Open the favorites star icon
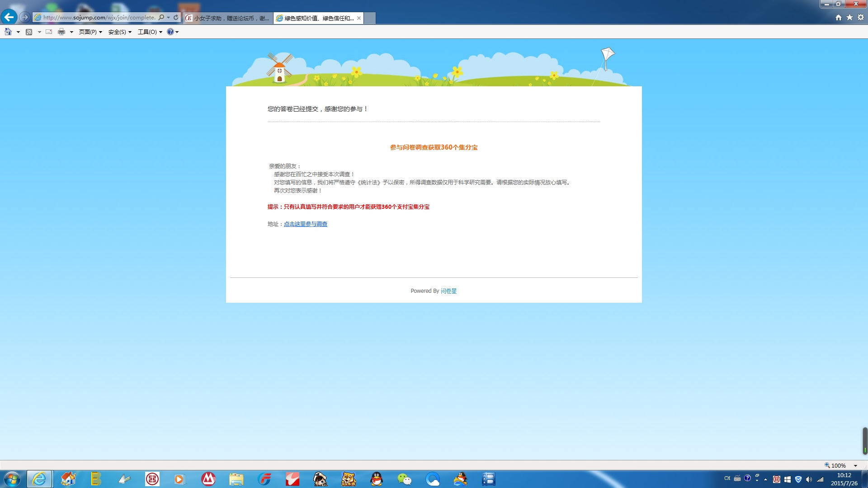 (x=849, y=17)
